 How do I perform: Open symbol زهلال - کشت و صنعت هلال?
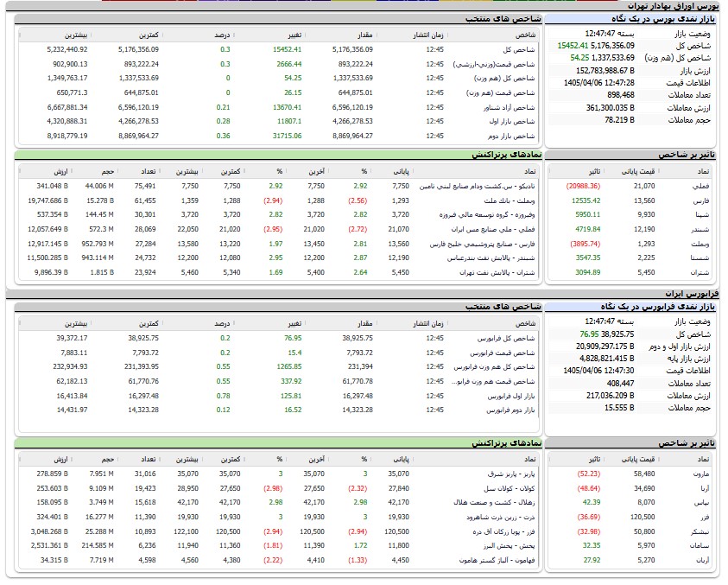click(x=495, y=503)
